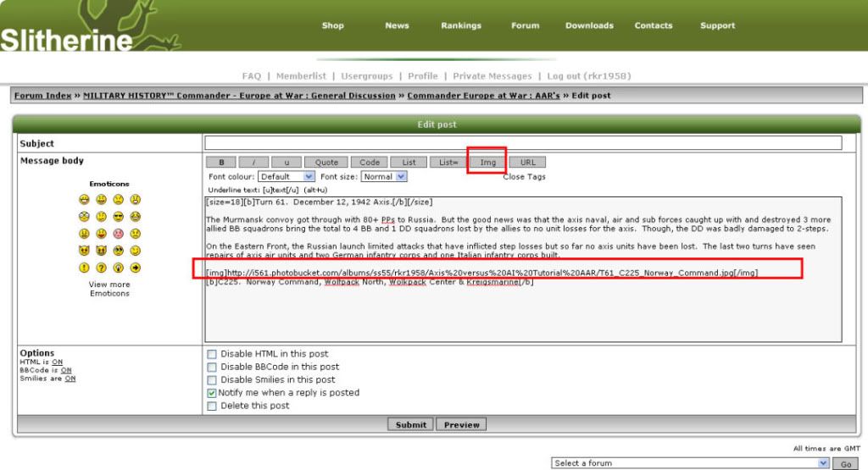Insert the winking emoticon
Viewport: 868px width, 470px height.
coord(136,251)
